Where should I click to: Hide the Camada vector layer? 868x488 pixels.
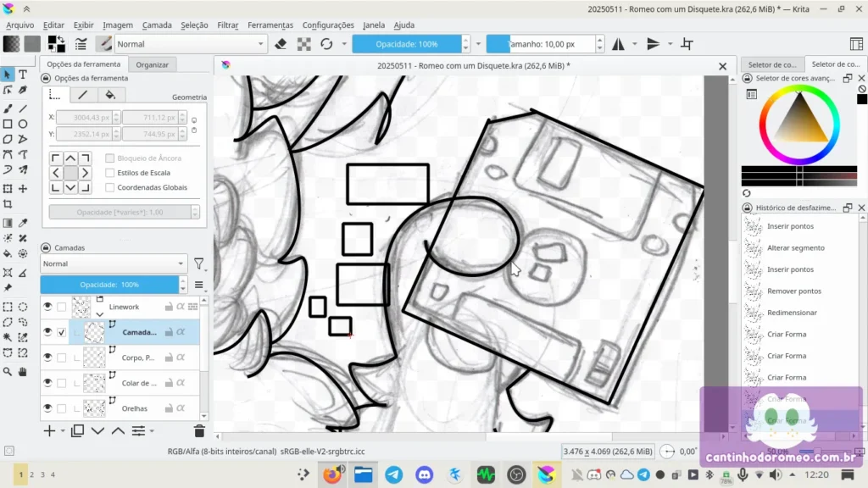click(x=47, y=332)
